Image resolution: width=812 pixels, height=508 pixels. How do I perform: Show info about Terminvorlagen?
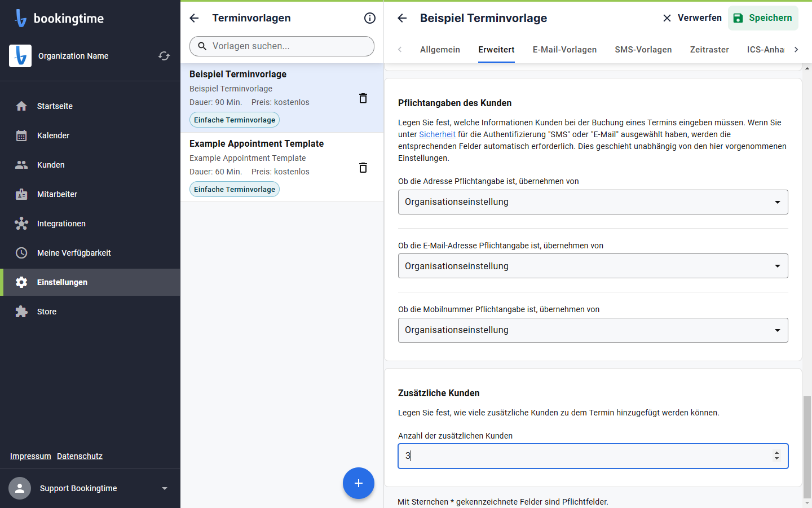pos(370,18)
